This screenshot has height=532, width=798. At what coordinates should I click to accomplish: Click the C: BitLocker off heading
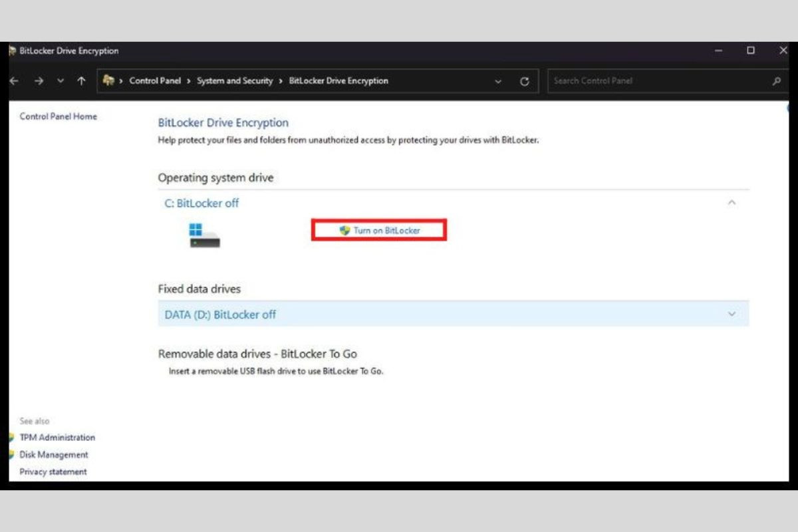pyautogui.click(x=201, y=203)
